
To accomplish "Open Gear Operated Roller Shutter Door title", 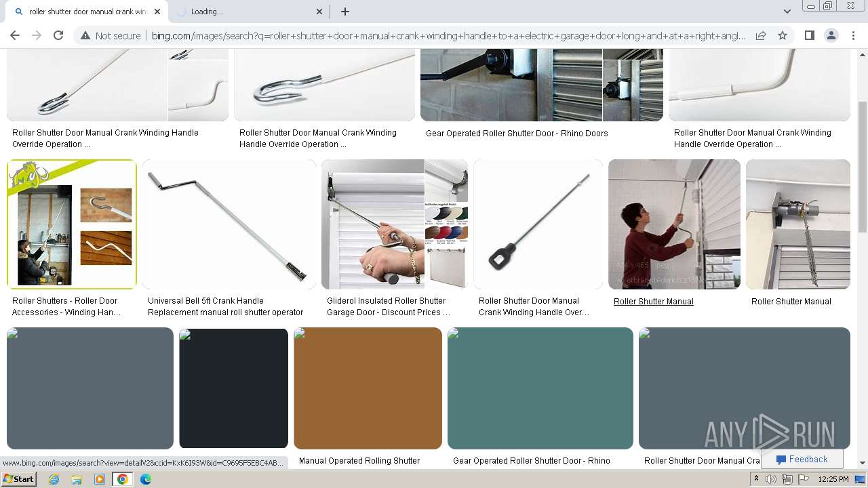I will pos(517,134).
